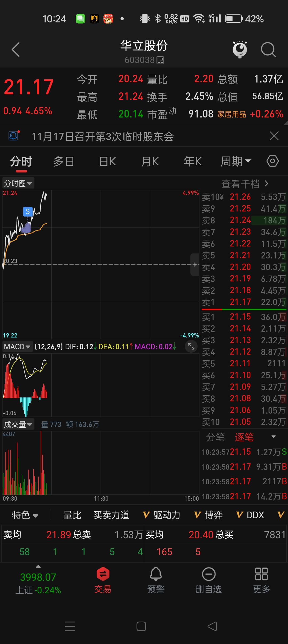
Task: Switch to 日K tab
Action: [107, 162]
